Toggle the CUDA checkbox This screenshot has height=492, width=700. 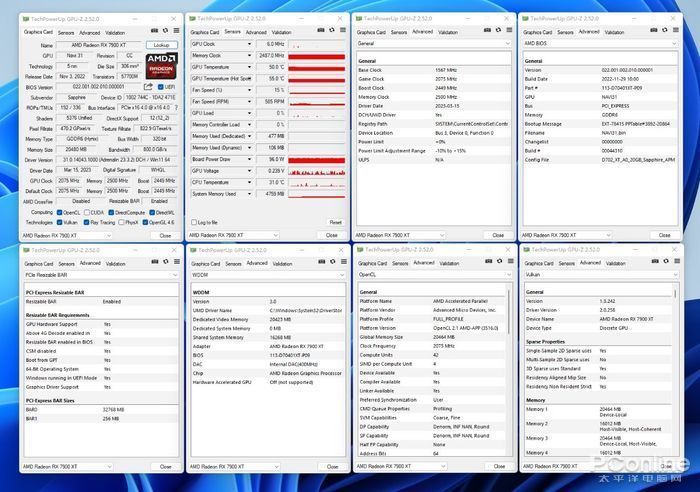pos(87,213)
